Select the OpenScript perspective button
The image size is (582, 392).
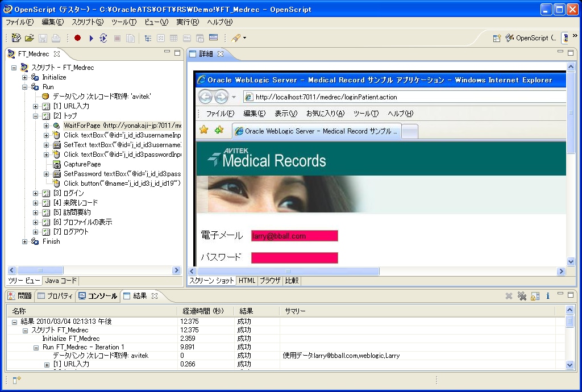[x=531, y=38]
